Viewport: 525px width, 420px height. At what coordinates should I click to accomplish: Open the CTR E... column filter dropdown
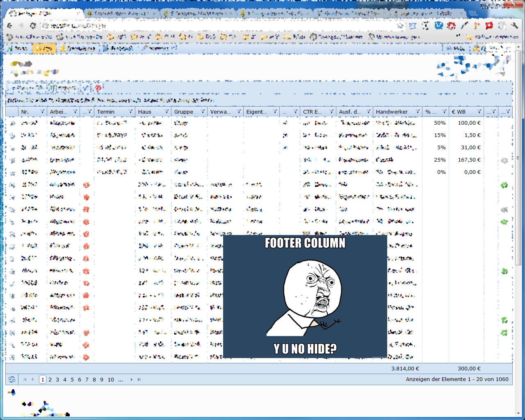(332, 112)
